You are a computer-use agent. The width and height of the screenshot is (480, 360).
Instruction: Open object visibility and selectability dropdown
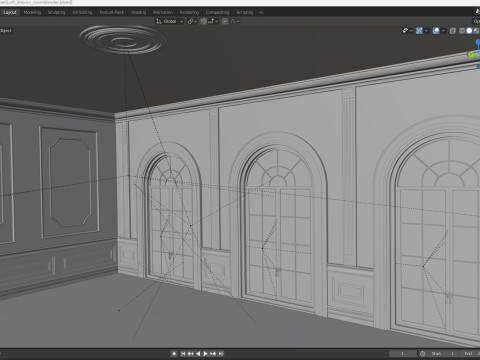click(407, 31)
